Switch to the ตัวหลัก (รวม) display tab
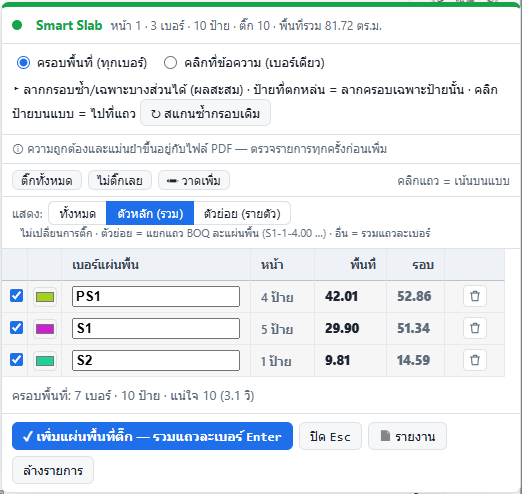Screen dimensions: 522x494 (150, 213)
